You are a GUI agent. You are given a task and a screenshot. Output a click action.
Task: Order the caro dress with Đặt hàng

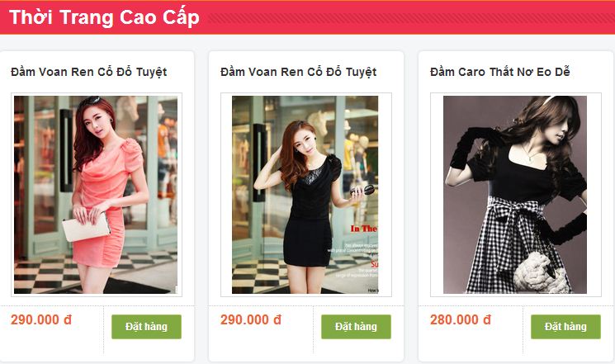click(565, 327)
